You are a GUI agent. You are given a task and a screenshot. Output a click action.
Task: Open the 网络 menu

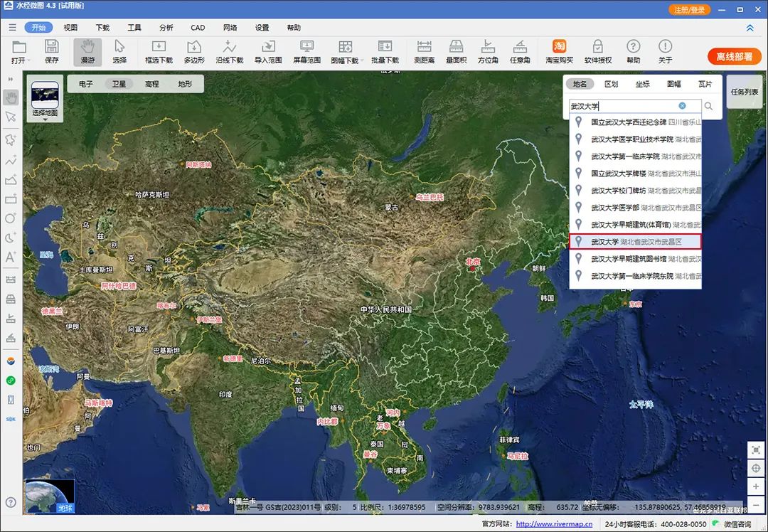(x=230, y=28)
